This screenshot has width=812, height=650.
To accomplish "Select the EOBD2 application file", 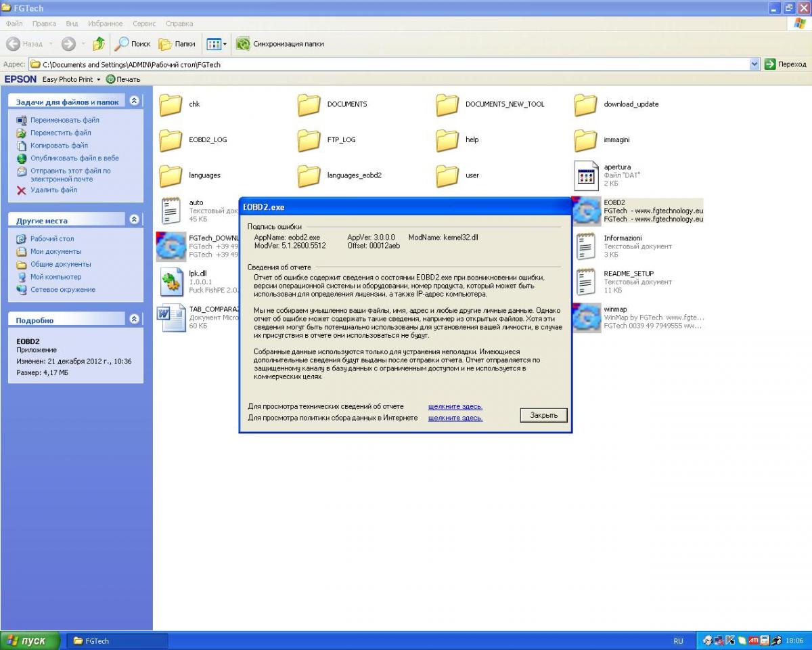I will pos(638,211).
